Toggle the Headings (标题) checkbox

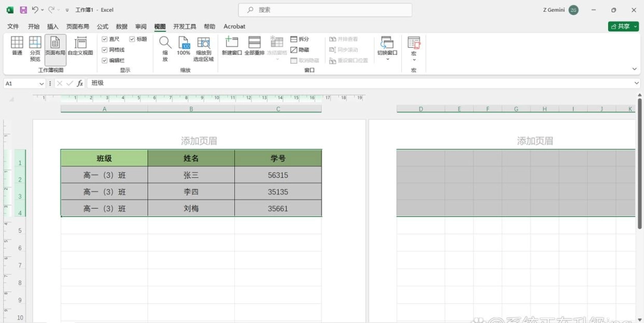pyautogui.click(x=132, y=39)
